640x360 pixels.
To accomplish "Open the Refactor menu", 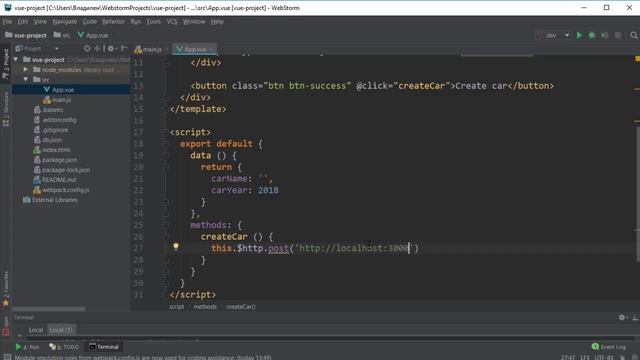I will (x=113, y=22).
